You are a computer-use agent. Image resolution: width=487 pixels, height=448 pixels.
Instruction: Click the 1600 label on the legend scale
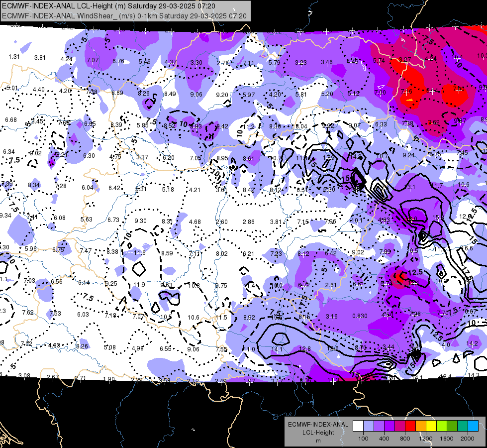(447, 439)
